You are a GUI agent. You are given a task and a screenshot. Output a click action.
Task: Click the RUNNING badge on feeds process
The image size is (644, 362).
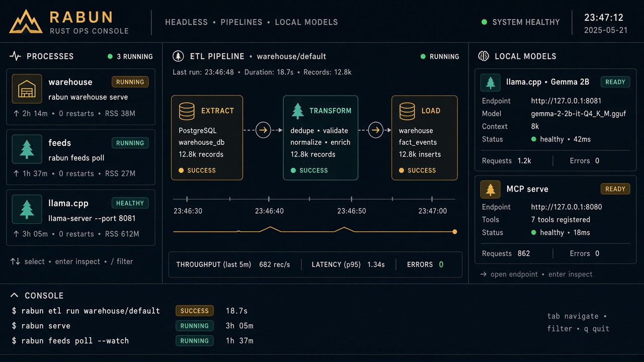coord(130,143)
